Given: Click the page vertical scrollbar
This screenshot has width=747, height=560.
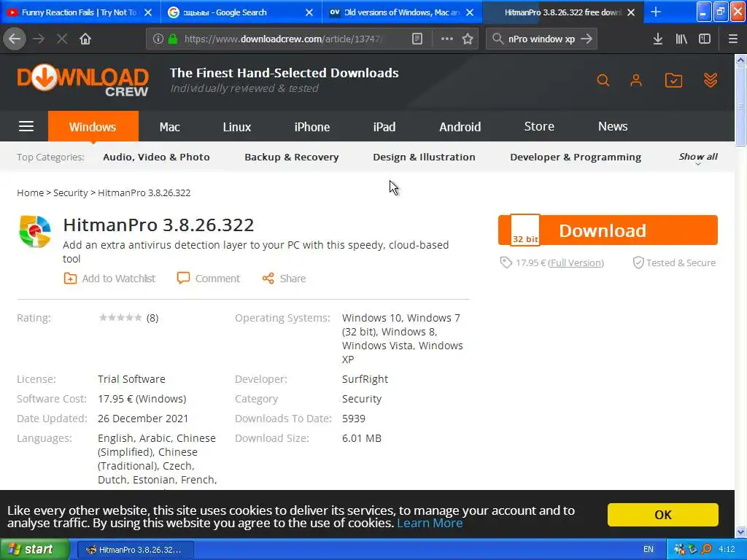Looking at the screenshot, I should tap(741, 106).
